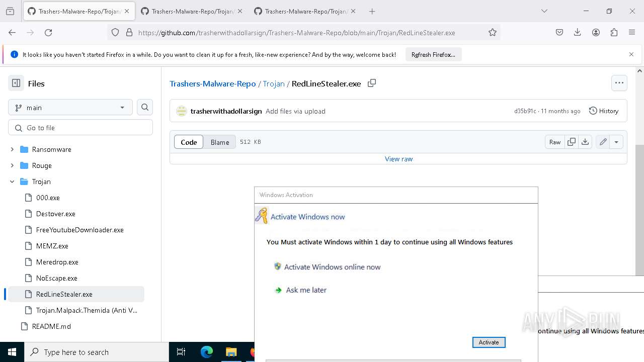Open 000.exe in the file tree
Viewport: 644px width, 362px height.
[48, 198]
